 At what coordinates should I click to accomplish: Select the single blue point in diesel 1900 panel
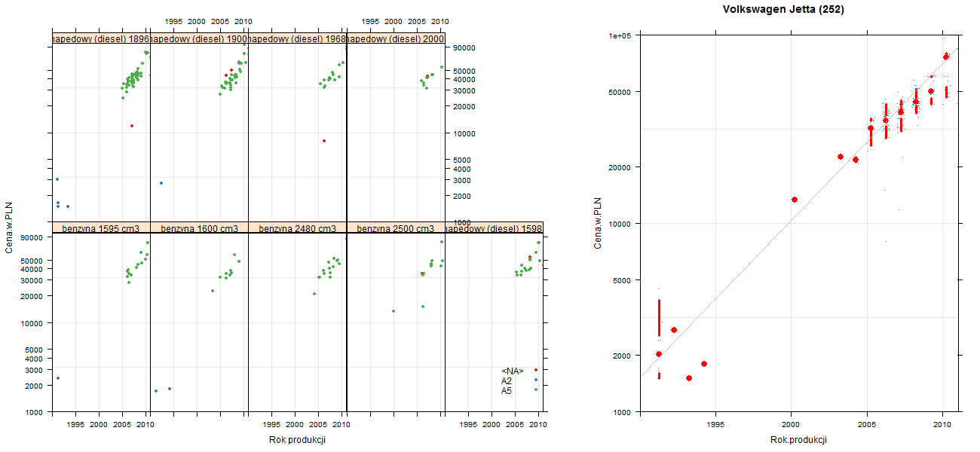pyautogui.click(x=161, y=183)
